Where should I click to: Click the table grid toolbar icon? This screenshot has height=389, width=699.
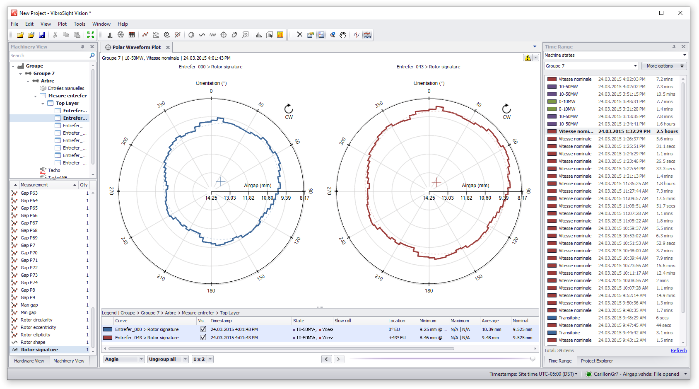tap(132, 35)
